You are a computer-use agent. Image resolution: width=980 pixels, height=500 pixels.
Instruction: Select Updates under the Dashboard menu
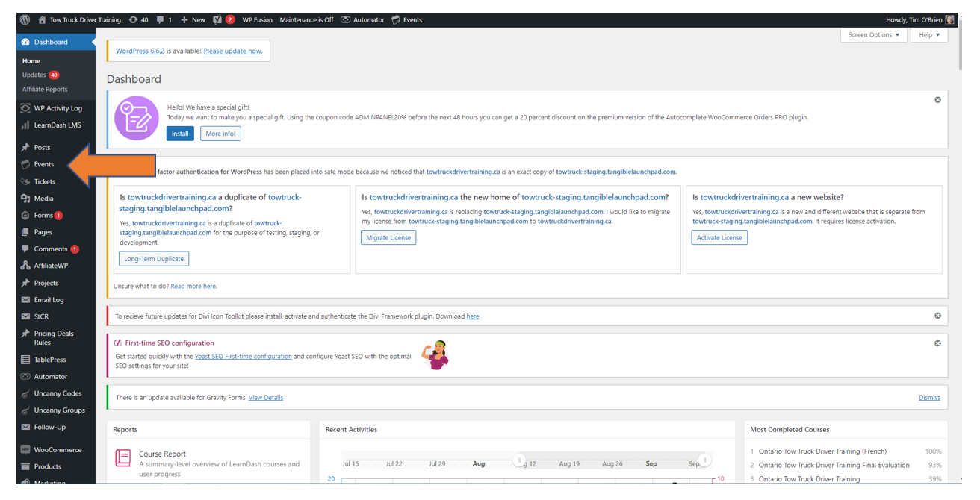(x=34, y=75)
